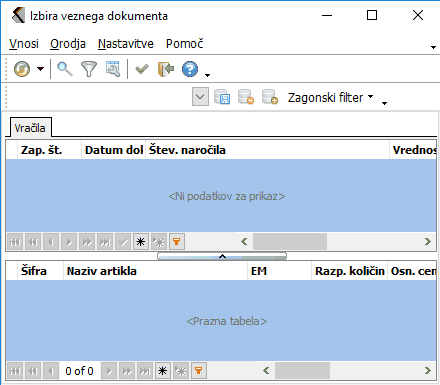This screenshot has width=440, height=385.
Task: Click the asterisk bookmark in upper navigator
Action: (141, 241)
